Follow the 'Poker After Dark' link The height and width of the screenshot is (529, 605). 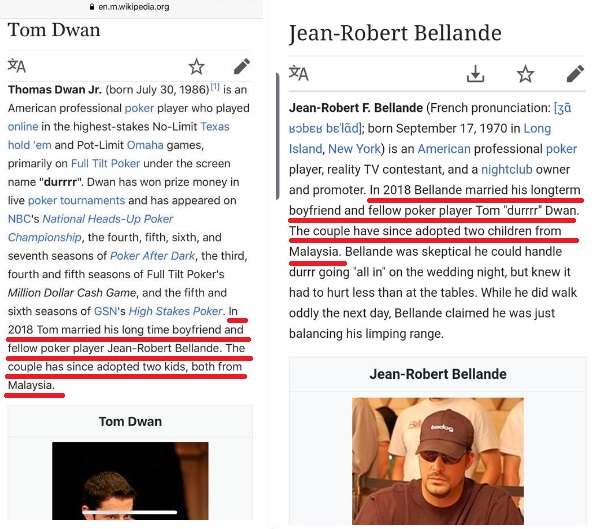coord(153,256)
